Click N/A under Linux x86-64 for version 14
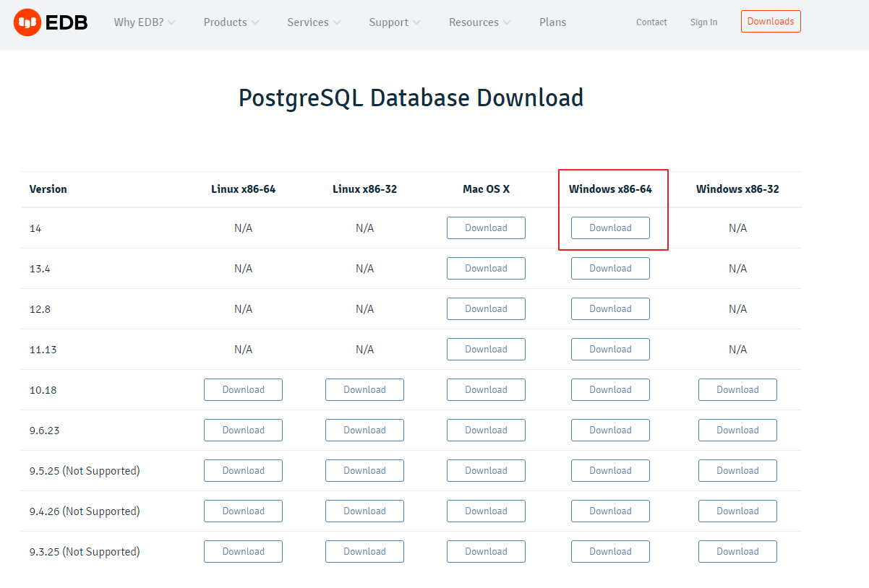This screenshot has width=869, height=588. point(243,228)
